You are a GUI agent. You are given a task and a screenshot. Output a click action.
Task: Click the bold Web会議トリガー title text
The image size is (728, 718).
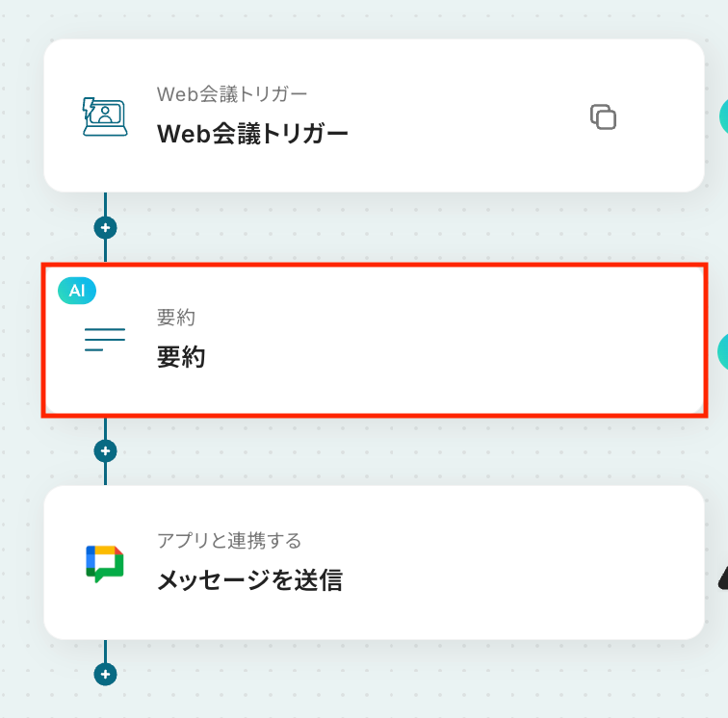pyautogui.click(x=252, y=134)
